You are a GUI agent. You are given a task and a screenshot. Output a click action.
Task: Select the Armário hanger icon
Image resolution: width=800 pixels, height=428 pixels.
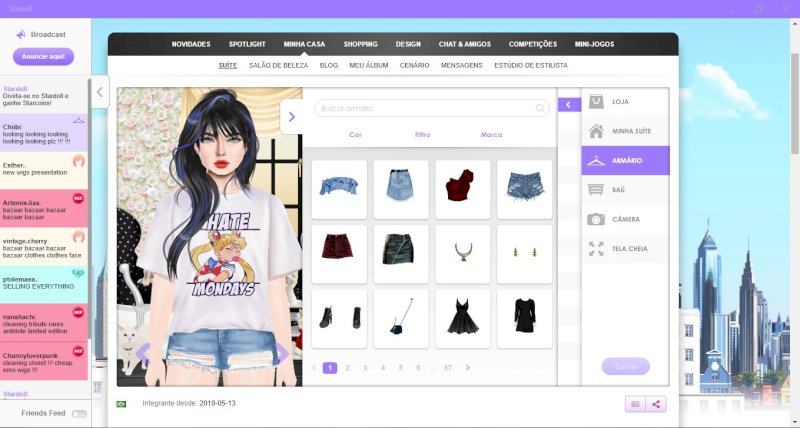(x=596, y=161)
